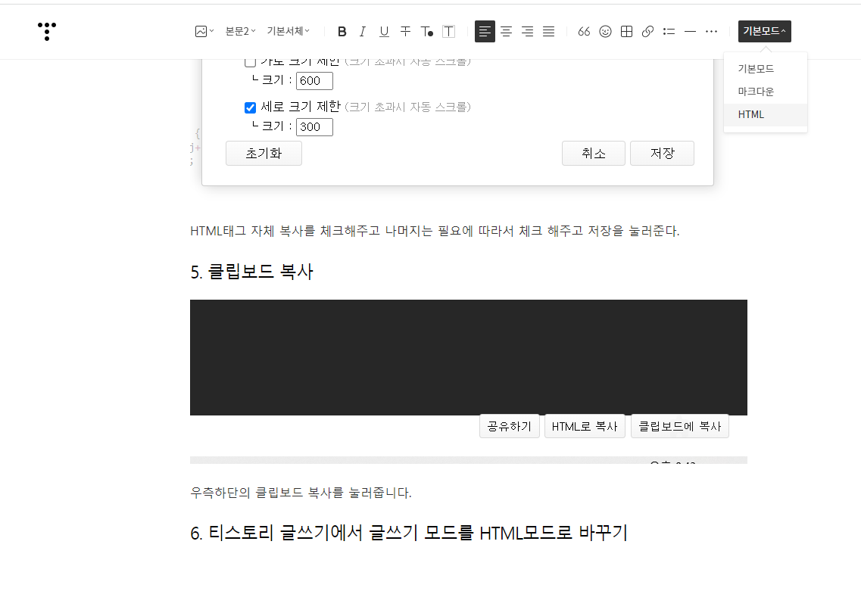
Task: Click the 클립보드에 복사 button
Action: coord(680,426)
